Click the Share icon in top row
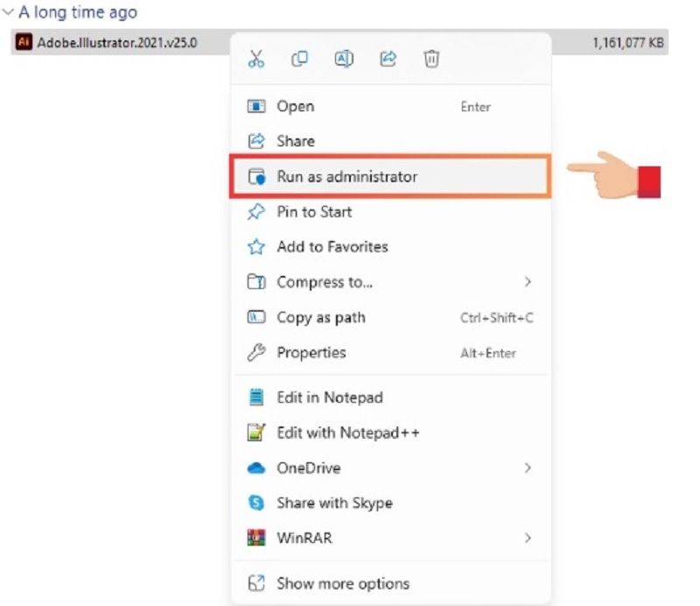Viewport: 700px width, 606px height. click(388, 60)
